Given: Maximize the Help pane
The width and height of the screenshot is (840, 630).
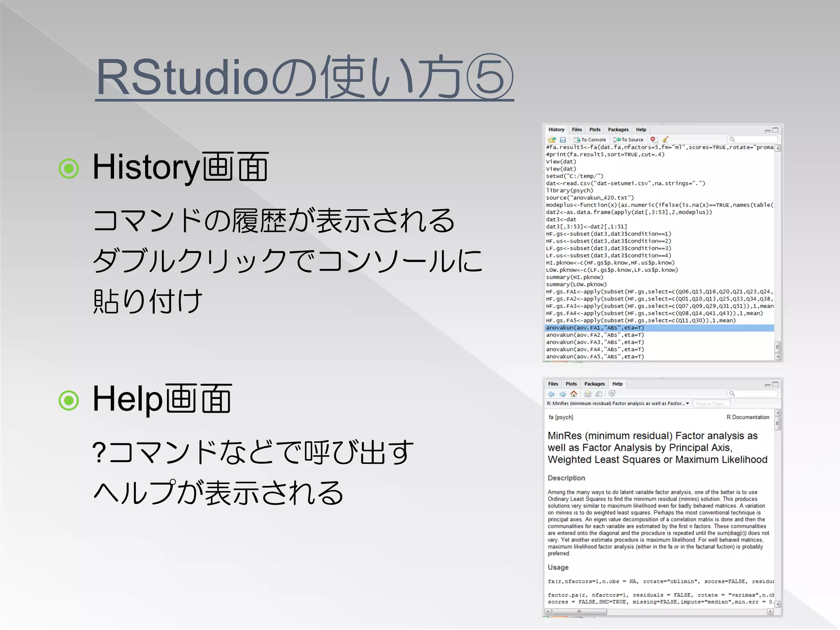Looking at the screenshot, I should click(775, 384).
